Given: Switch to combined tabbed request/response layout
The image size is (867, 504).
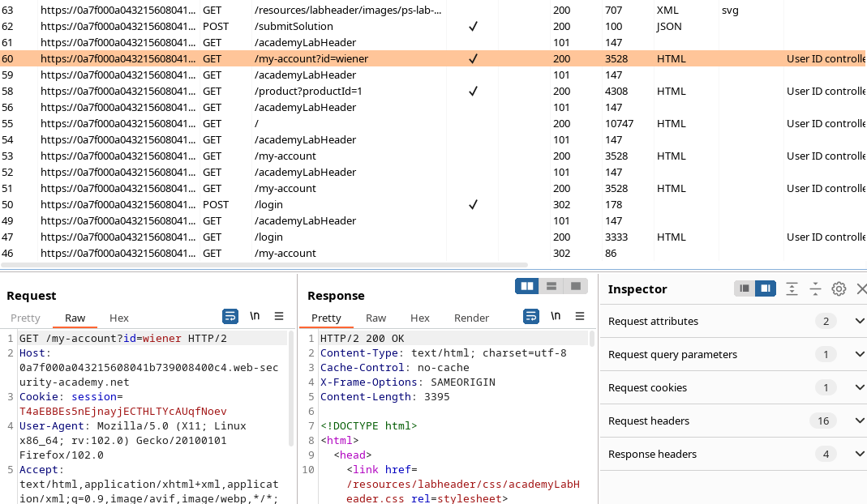Looking at the screenshot, I should tap(576, 286).
